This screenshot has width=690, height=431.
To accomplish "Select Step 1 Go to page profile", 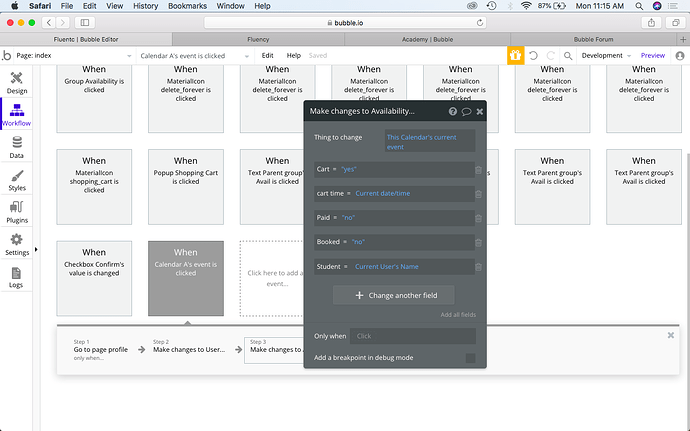I will click(101, 350).
